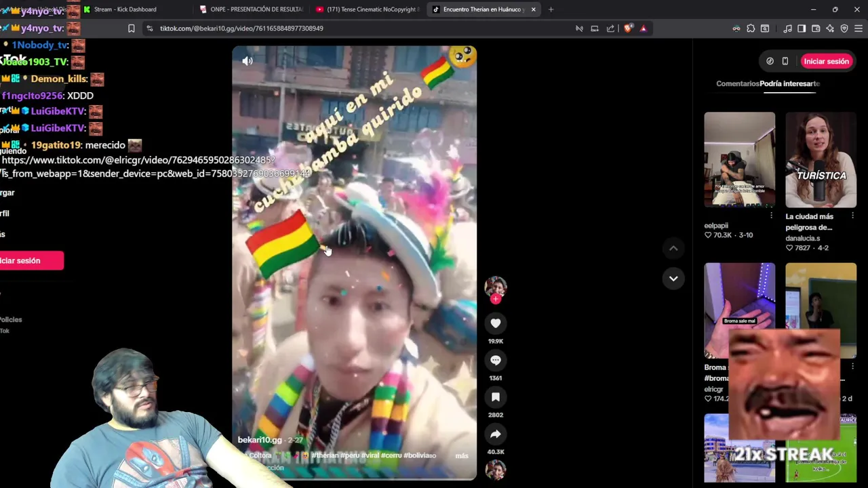Go to the next video with down chevron

673,279
